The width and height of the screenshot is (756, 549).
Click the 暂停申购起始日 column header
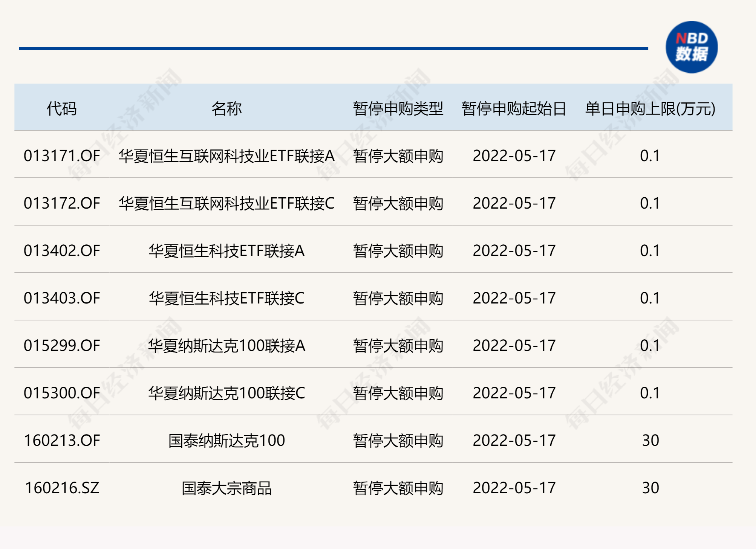(x=514, y=109)
